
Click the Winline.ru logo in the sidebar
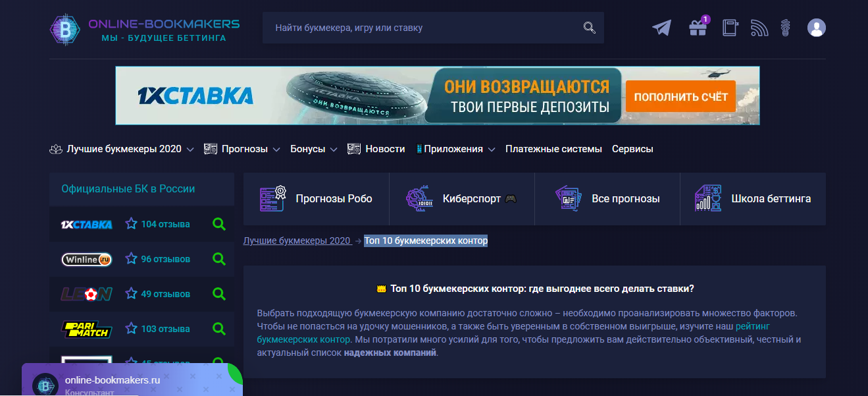click(87, 260)
